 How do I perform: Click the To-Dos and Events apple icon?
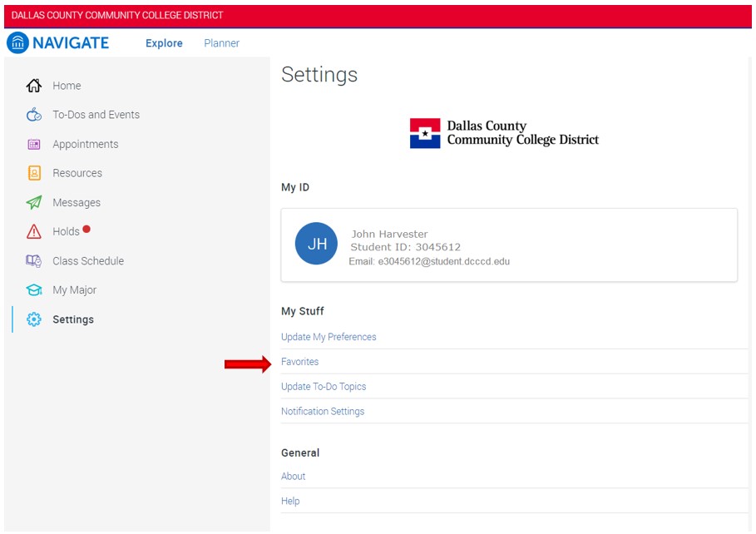34,115
